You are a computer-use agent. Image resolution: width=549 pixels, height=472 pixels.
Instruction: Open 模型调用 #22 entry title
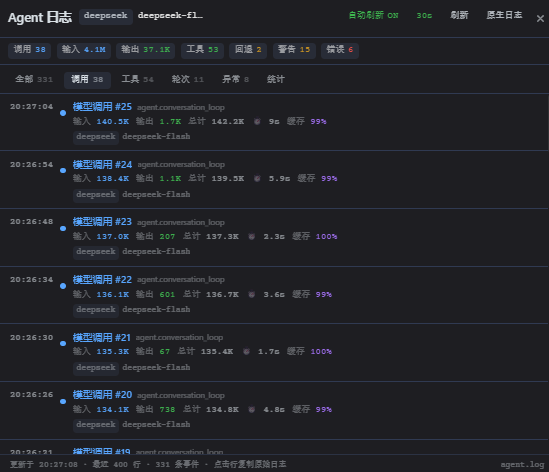(102, 280)
